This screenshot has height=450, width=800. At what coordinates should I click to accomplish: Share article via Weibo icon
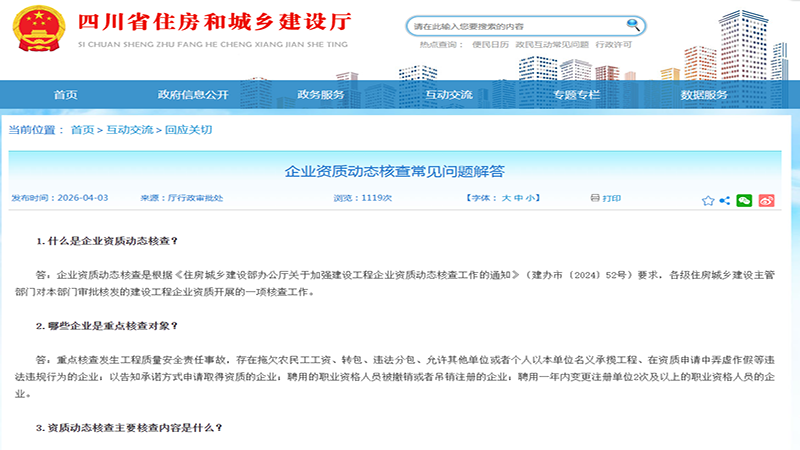click(x=766, y=200)
